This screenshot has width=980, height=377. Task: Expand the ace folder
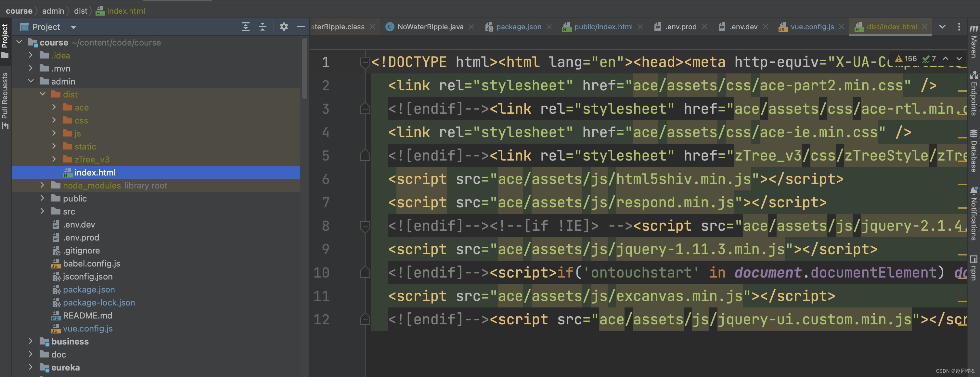pos(54,107)
